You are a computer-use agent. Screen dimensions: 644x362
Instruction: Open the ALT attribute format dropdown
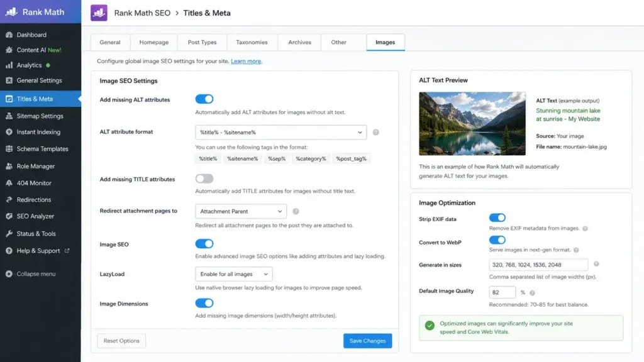coord(281,132)
